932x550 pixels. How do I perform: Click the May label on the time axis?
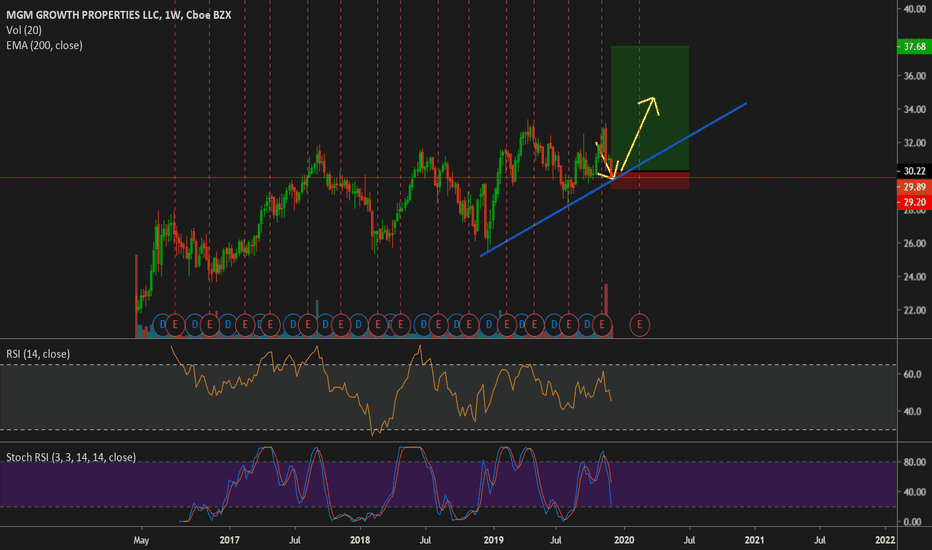click(141, 540)
